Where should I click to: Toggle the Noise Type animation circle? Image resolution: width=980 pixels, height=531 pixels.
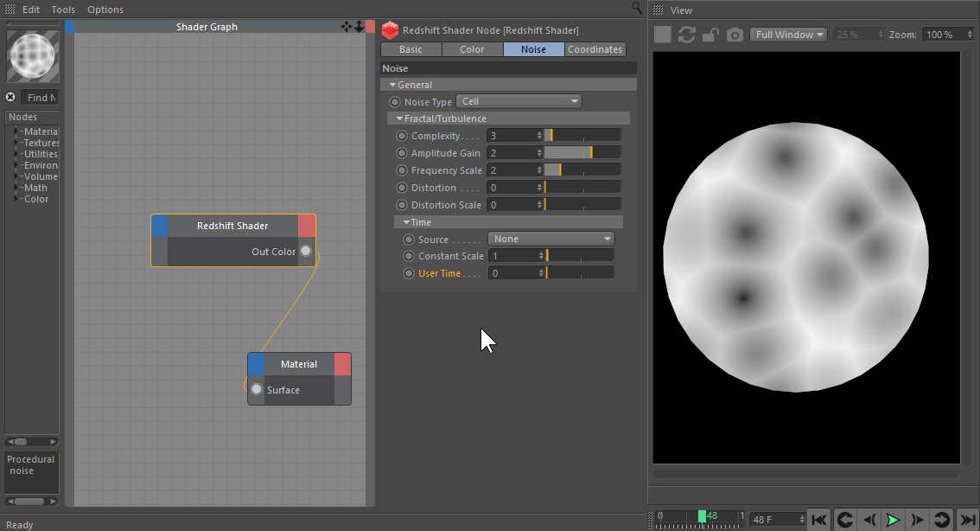(x=394, y=102)
